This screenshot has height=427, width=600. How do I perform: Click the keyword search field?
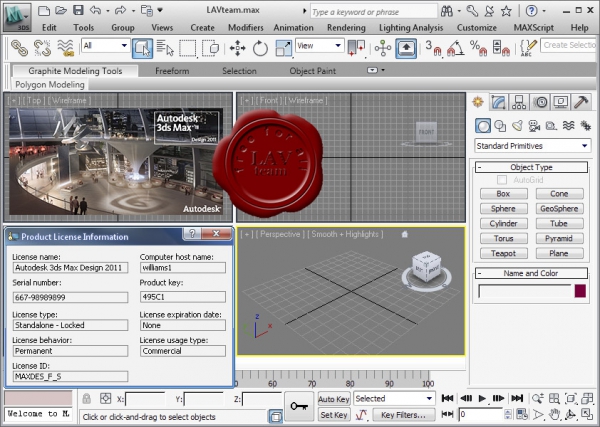pos(374,12)
